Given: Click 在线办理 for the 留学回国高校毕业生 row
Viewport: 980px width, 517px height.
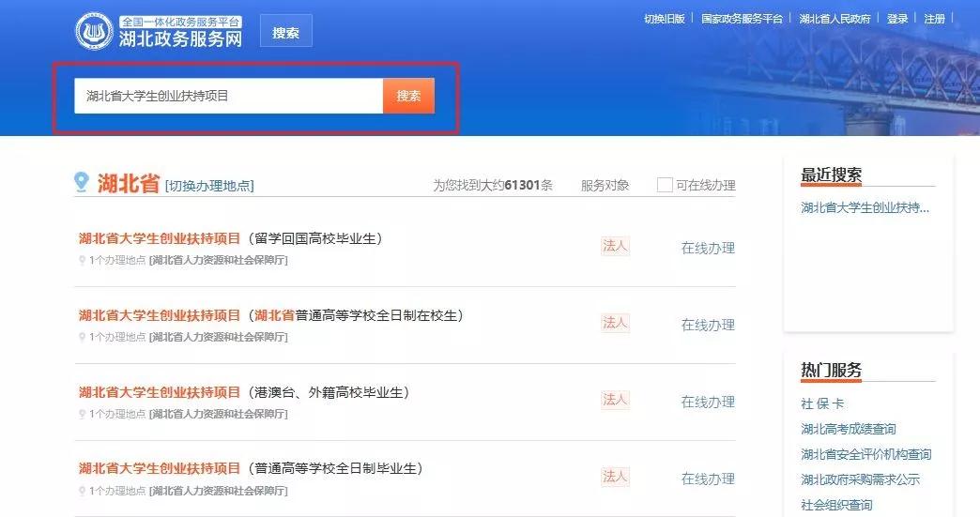Looking at the screenshot, I should click(x=708, y=248).
